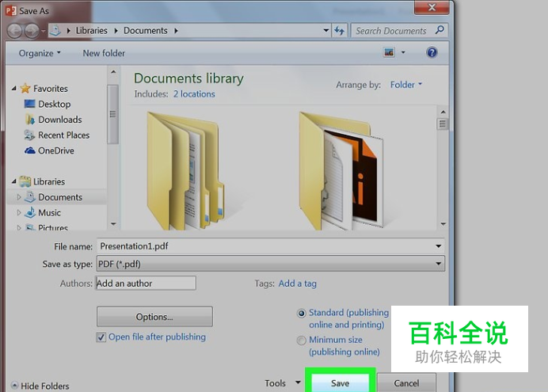Viewport: 548px width, 392px height.
Task: Click the Options... button
Action: (154, 317)
